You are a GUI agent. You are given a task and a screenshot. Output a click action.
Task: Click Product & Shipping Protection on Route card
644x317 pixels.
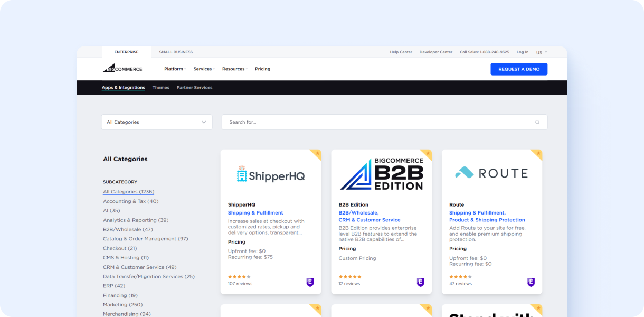coord(487,220)
